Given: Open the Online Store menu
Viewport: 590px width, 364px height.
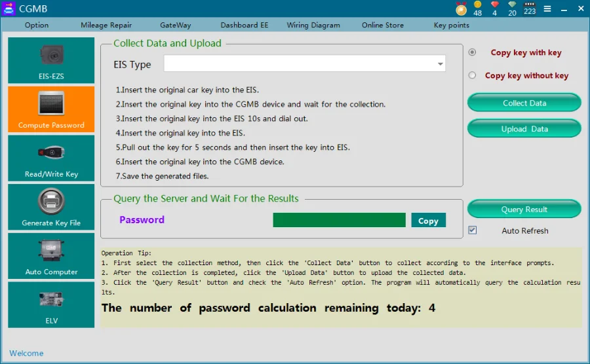Looking at the screenshot, I should click(383, 25).
